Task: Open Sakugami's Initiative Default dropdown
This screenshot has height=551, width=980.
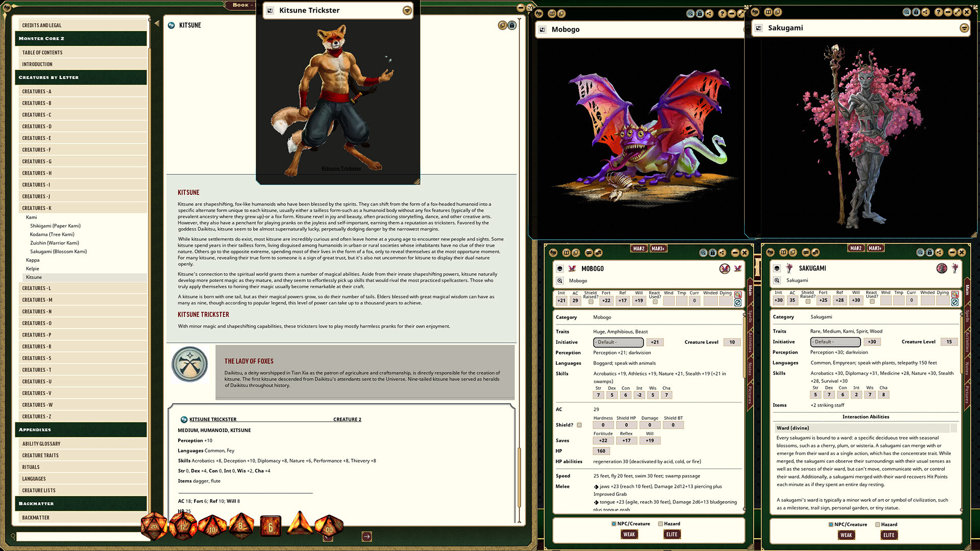Action: 835,342
